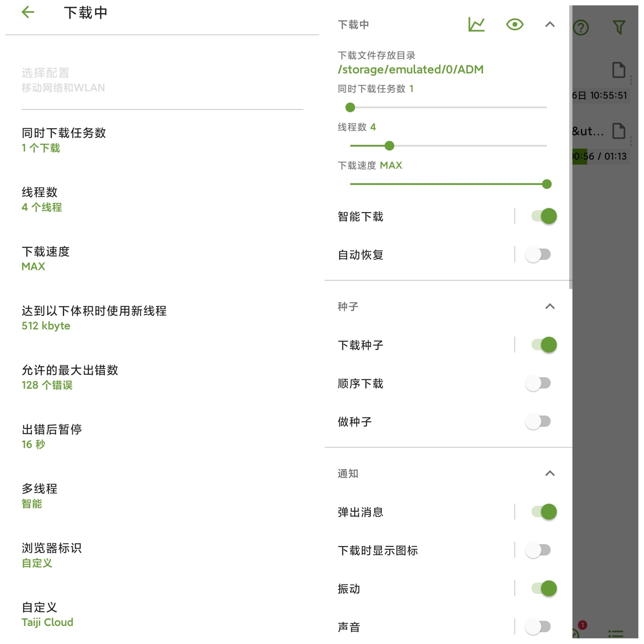Collapse the 通知 section
Viewport: 644px width, 644px height.
tap(555, 477)
